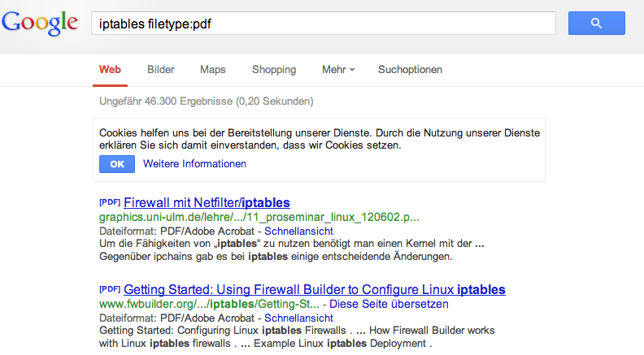This screenshot has height=355, width=644.
Task: Open Suchoptionen search tools
Action: pyautogui.click(x=410, y=70)
